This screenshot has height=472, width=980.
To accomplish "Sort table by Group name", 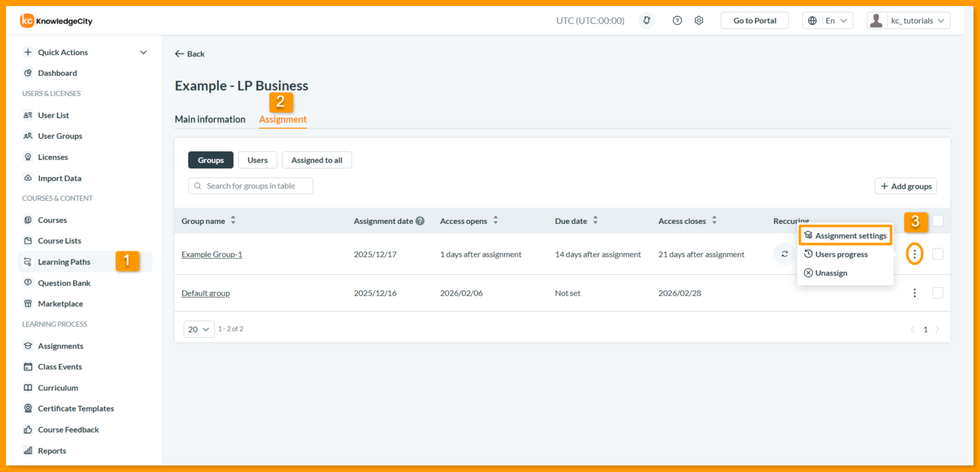I will click(x=233, y=221).
